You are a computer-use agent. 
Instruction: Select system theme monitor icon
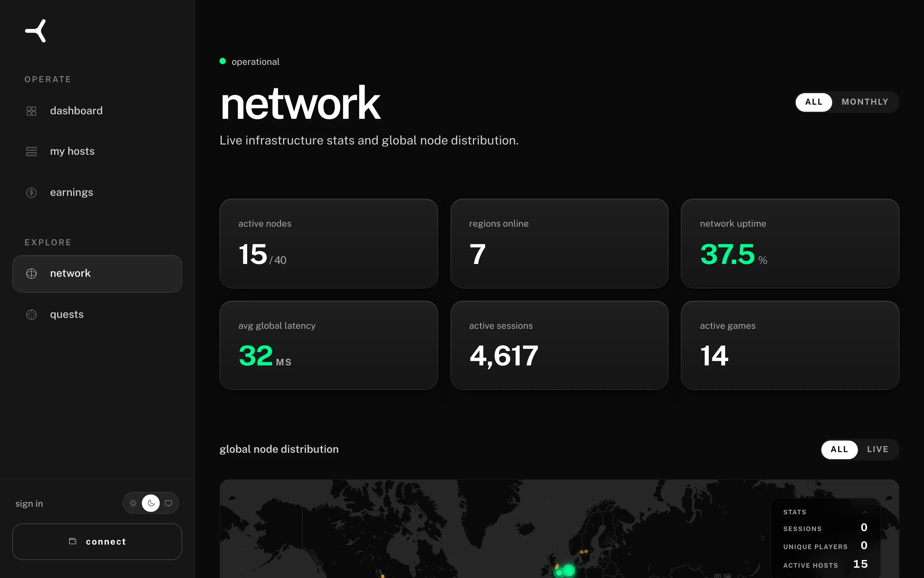(168, 503)
